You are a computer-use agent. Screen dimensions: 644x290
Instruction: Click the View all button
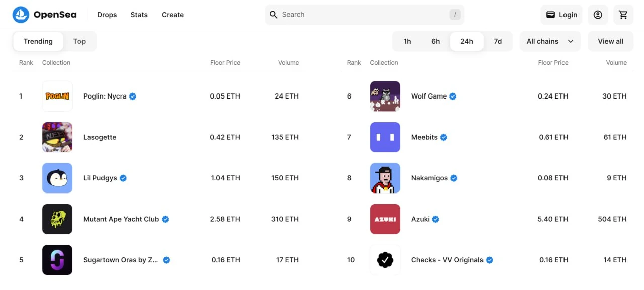[611, 41]
